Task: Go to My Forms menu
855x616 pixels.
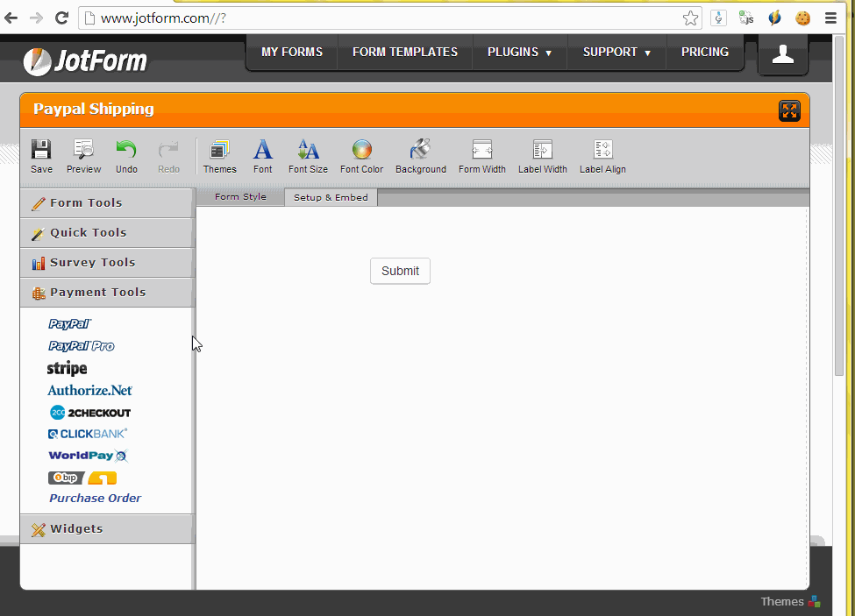Action: pos(292,53)
